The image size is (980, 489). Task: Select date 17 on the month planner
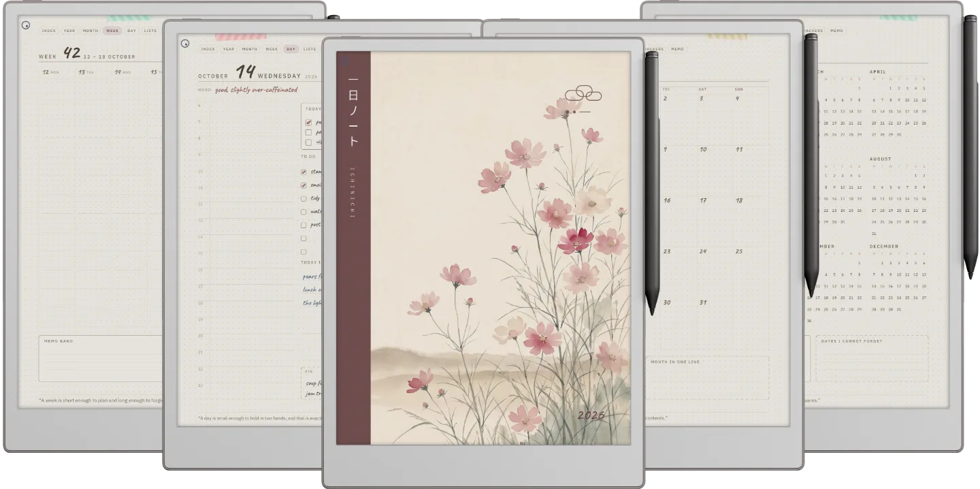(x=703, y=201)
